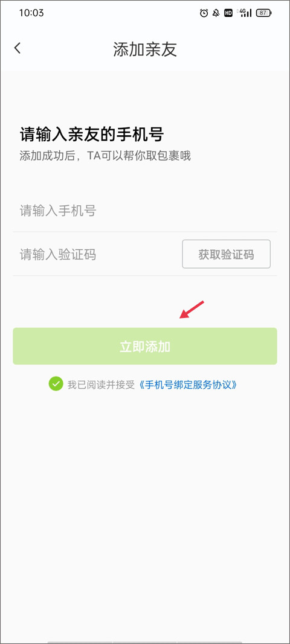This screenshot has height=644, width=290.
Task: Focus the 请输入手机号 phone number field
Action: [x=145, y=211]
